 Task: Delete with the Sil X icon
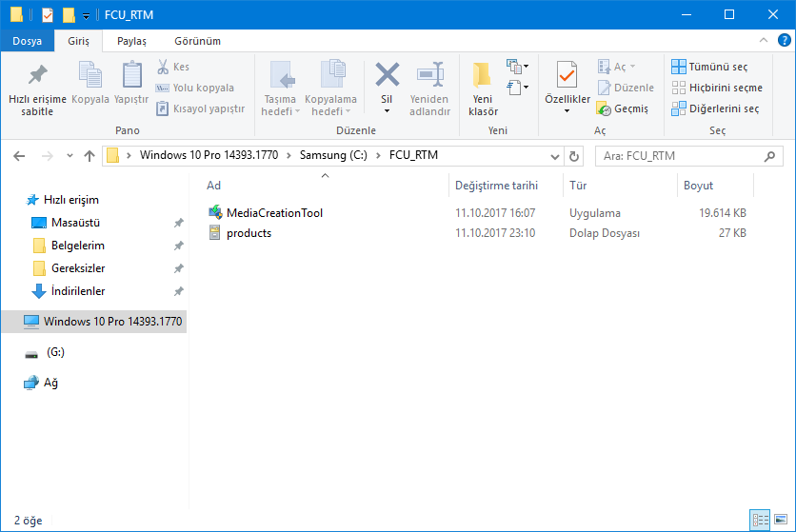[387, 75]
